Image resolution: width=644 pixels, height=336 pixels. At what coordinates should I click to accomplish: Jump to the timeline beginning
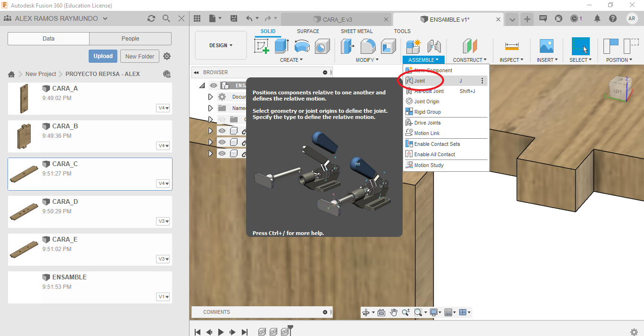point(198,332)
